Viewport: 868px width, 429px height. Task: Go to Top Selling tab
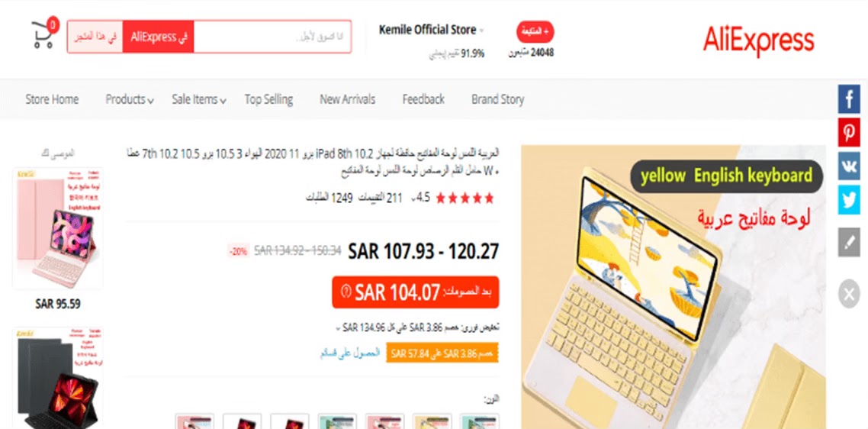click(268, 100)
